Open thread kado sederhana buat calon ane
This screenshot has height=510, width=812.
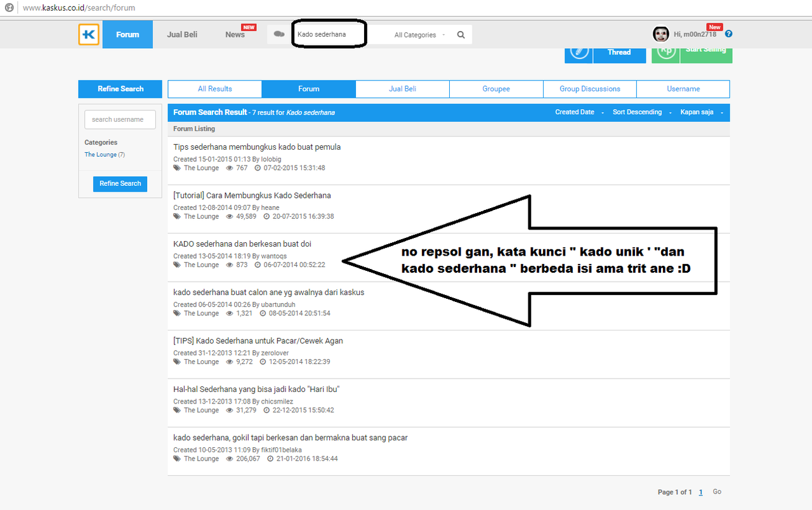(269, 292)
